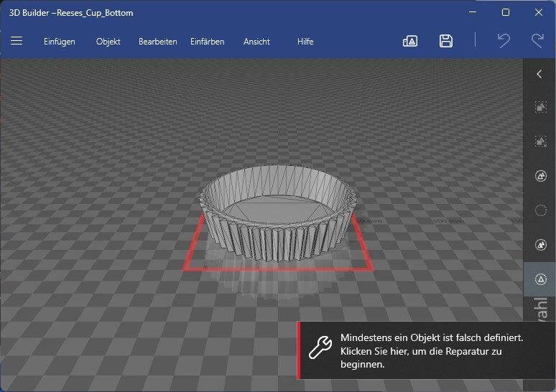Image resolution: width=556 pixels, height=392 pixels.
Task: Open the Bearbeiten menu
Action: click(x=158, y=42)
